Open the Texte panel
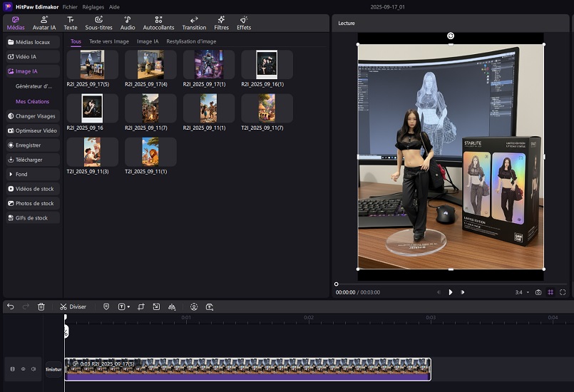This screenshot has height=392, width=574. point(71,23)
